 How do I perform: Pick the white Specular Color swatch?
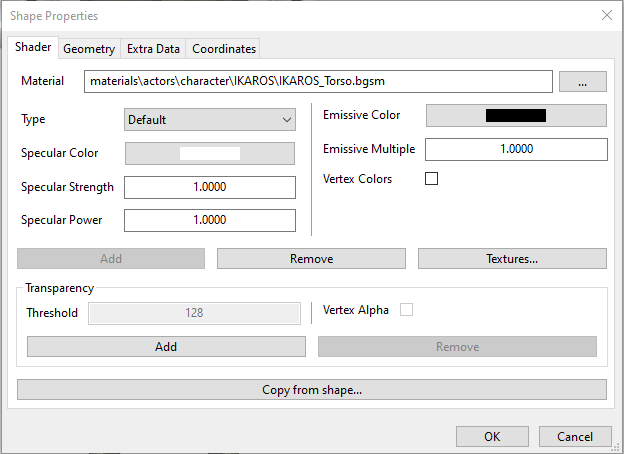click(210, 153)
